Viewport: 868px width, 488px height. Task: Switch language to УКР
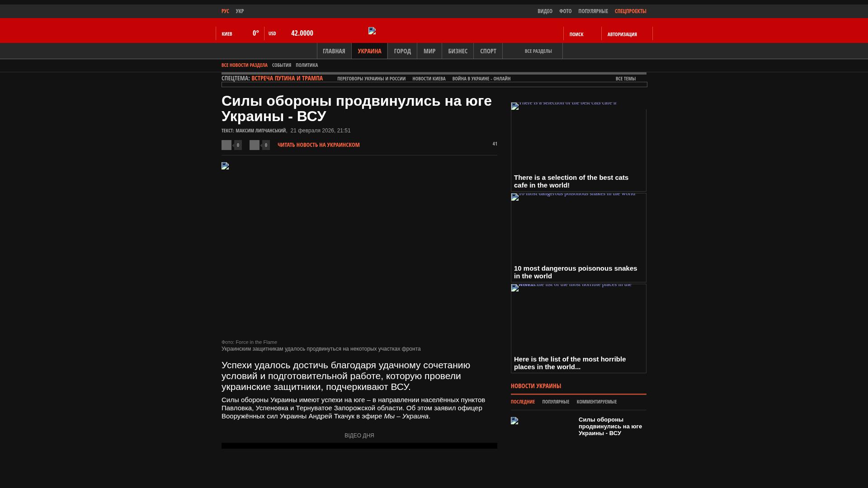pos(240,11)
